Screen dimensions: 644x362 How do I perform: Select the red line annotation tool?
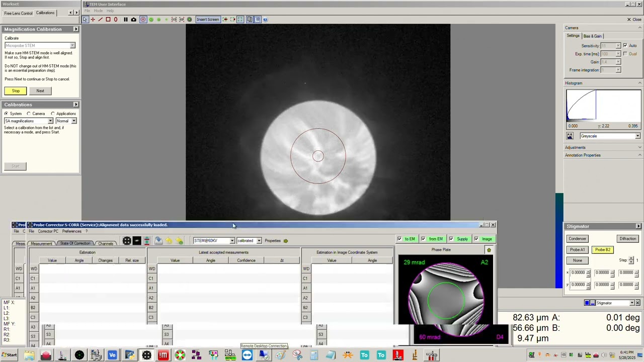pyautogui.click(x=100, y=20)
